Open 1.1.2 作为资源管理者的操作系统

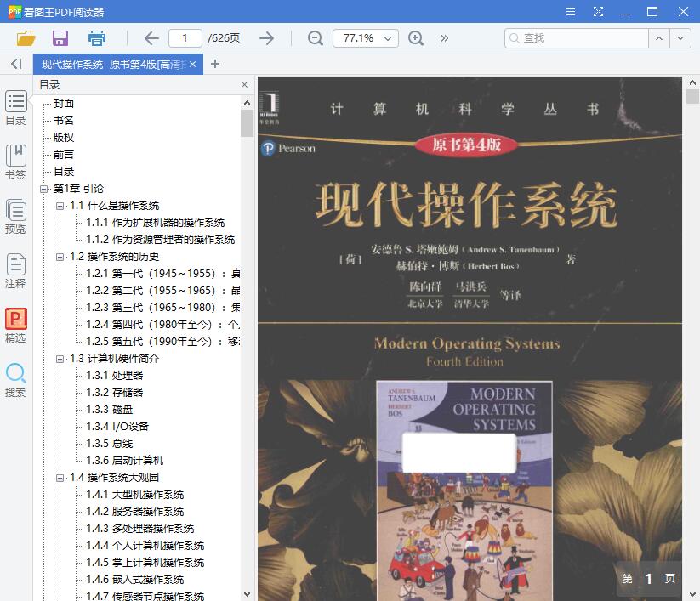pyautogui.click(x=160, y=240)
